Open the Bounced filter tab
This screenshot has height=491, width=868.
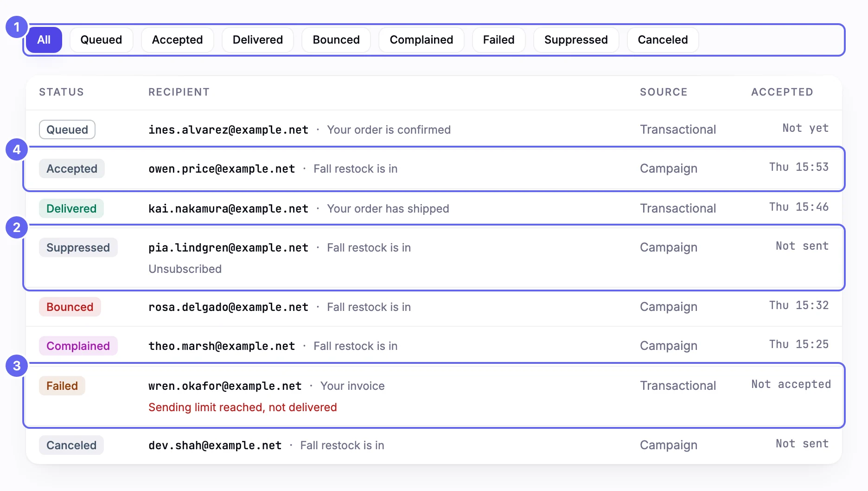pos(336,40)
